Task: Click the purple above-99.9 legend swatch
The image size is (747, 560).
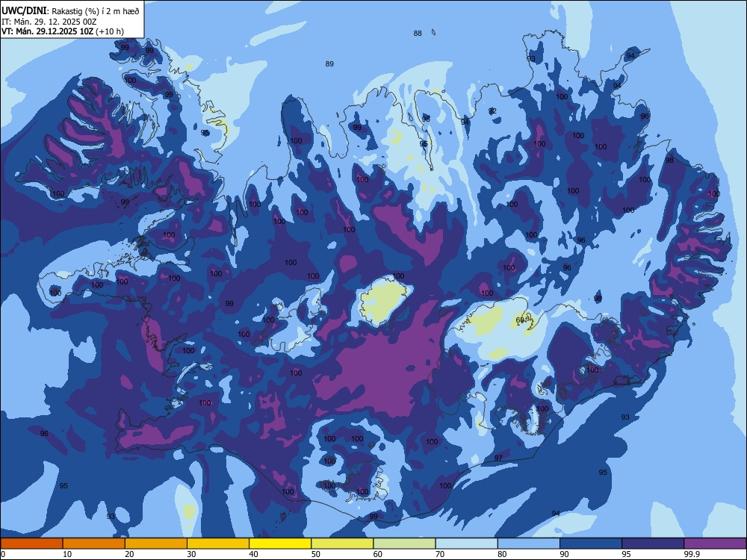Action: pos(716,544)
